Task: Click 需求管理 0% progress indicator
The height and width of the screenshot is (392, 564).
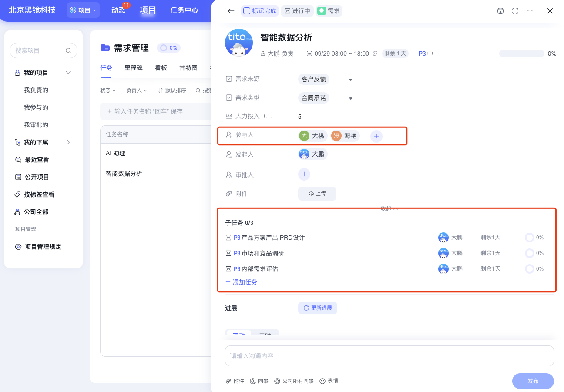Action: [x=168, y=48]
